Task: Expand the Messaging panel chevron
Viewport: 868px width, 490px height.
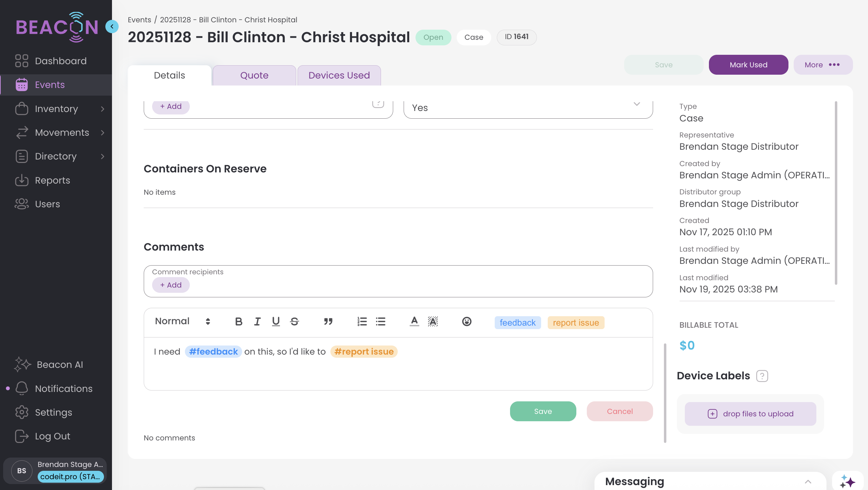Action: (808, 482)
